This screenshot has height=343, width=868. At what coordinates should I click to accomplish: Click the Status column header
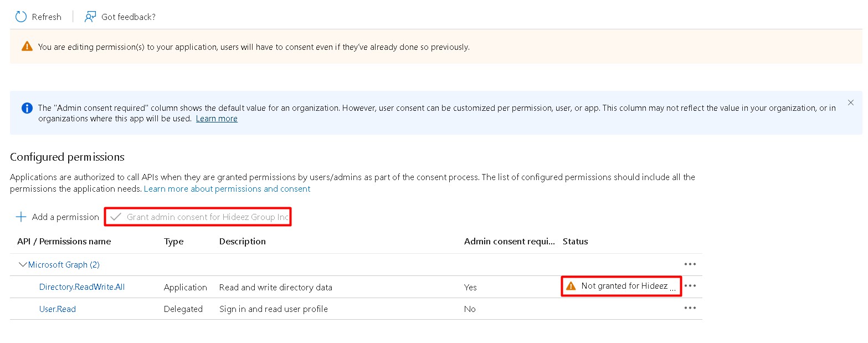575,241
